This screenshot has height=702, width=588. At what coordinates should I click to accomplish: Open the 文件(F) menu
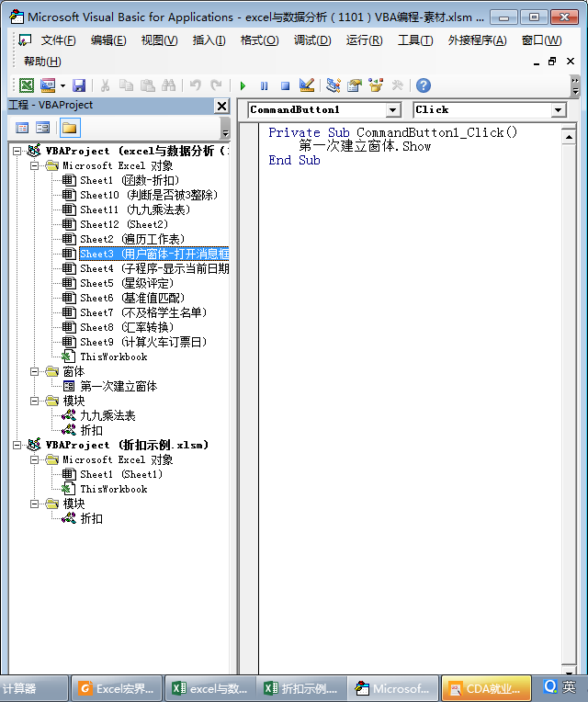coord(59,40)
